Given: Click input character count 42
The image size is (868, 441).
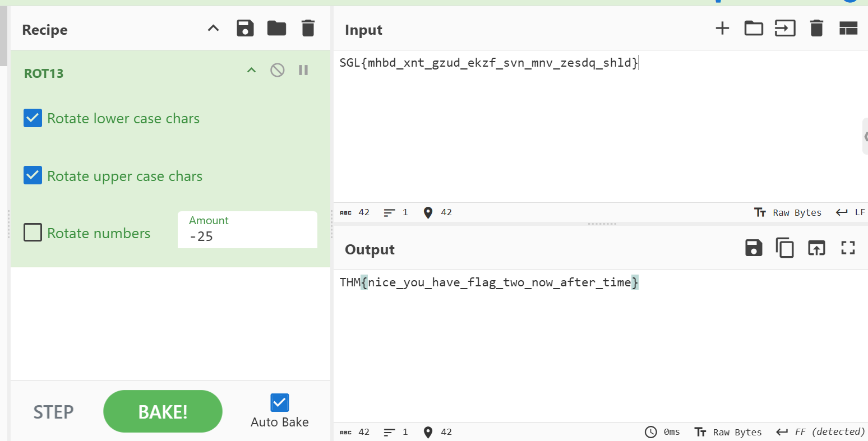Looking at the screenshot, I should point(355,212).
